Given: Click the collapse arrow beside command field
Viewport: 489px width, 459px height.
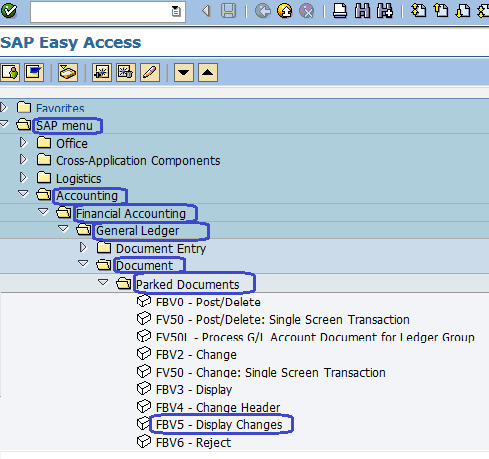Looking at the screenshot, I should tap(206, 11).
